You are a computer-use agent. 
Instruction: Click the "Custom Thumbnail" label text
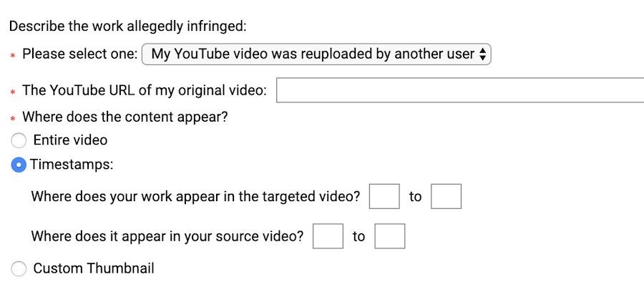94,269
